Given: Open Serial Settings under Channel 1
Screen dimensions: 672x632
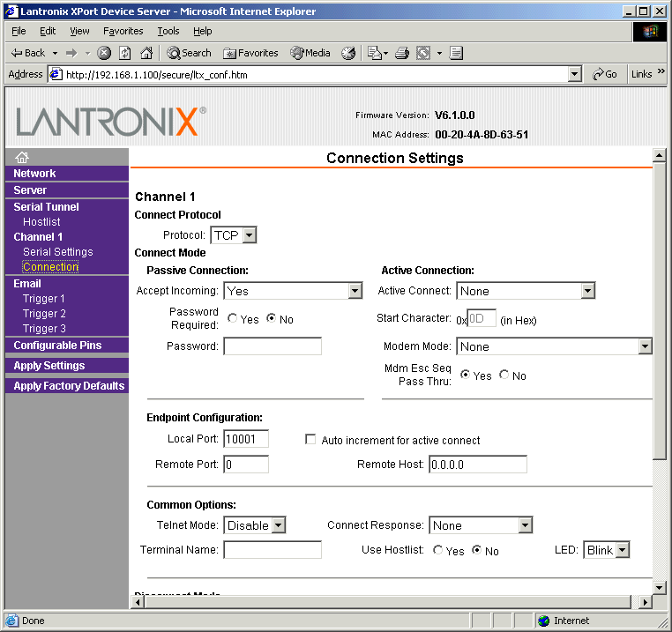Looking at the screenshot, I should [58, 251].
